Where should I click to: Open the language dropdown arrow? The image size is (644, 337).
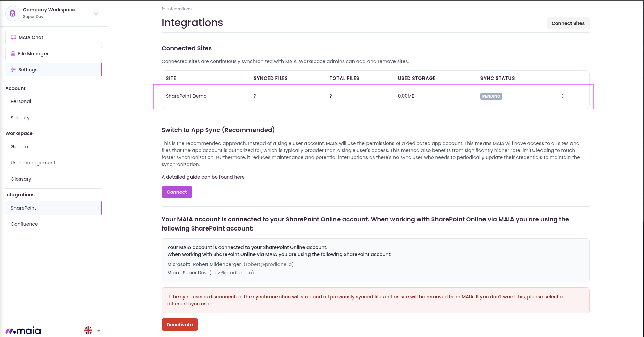point(99,330)
